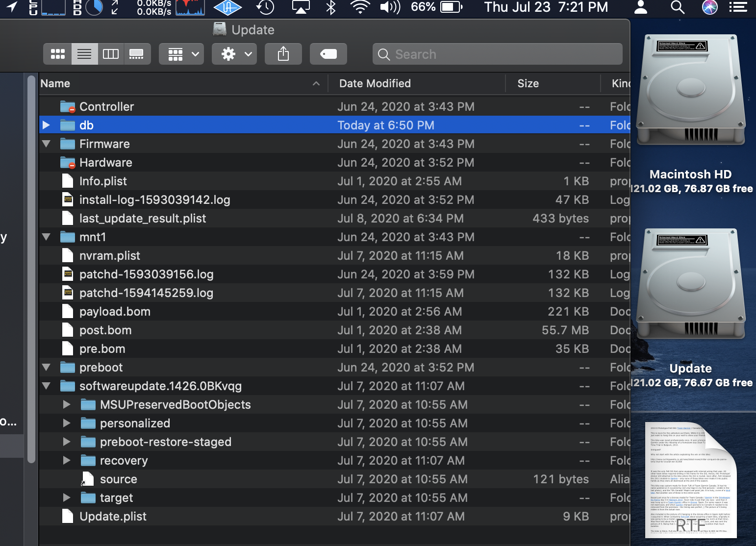Screen dimensions: 756x546
Task: Collapse the preboot folder
Action: pos(47,367)
